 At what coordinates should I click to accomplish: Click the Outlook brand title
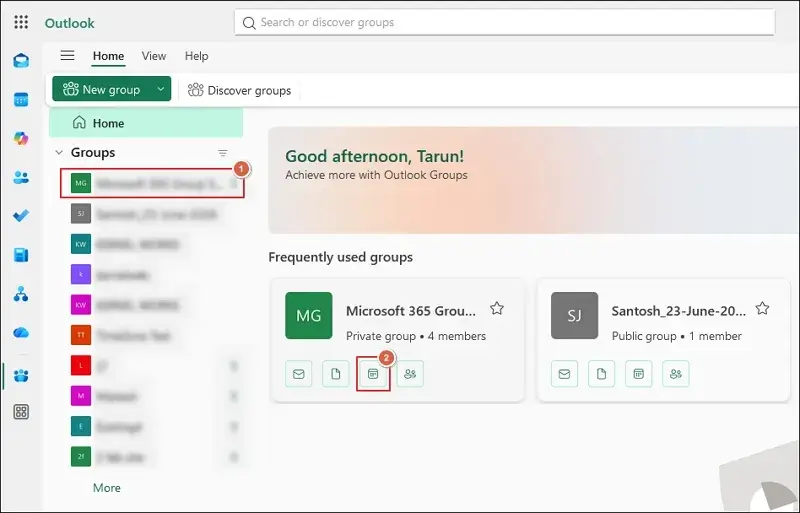tap(69, 23)
